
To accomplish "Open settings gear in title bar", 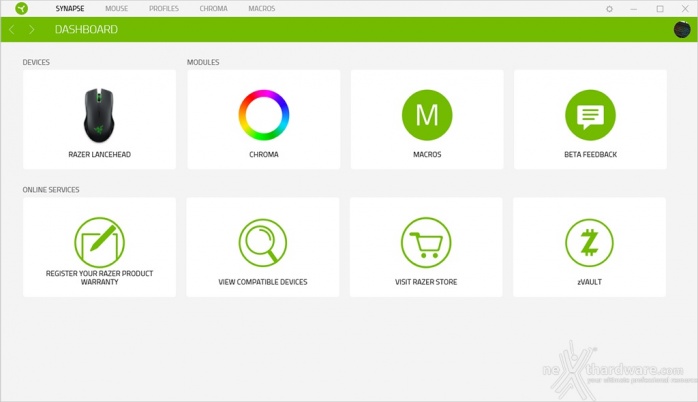I will coord(609,8).
